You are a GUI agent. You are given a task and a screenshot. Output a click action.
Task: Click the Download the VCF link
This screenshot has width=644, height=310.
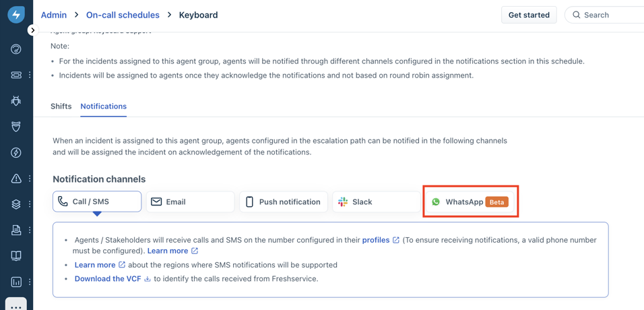click(107, 278)
